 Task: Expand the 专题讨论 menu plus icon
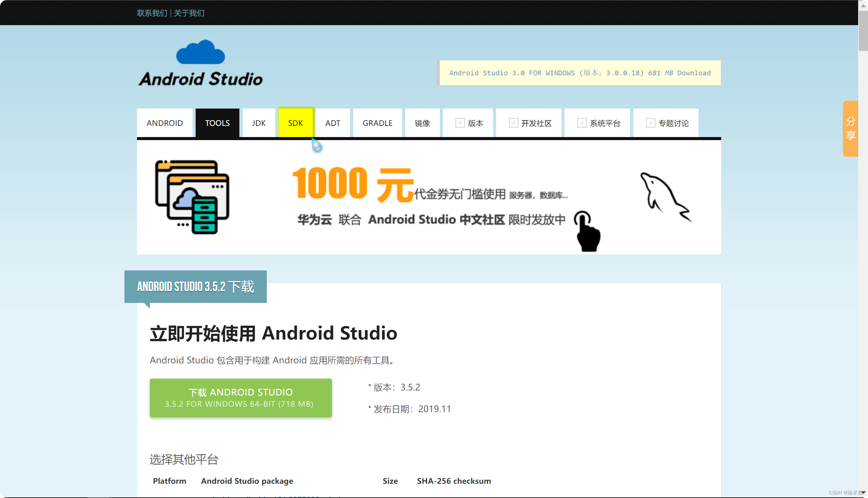click(x=650, y=123)
